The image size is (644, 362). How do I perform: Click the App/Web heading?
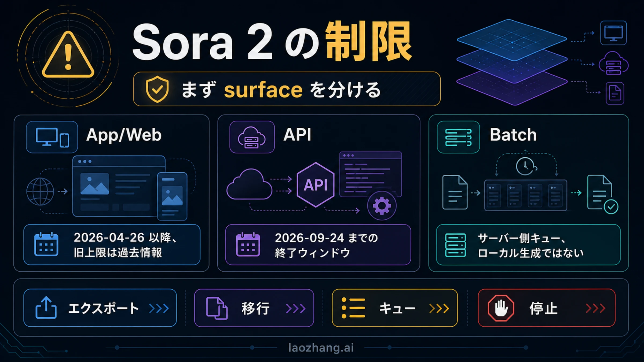(x=124, y=135)
